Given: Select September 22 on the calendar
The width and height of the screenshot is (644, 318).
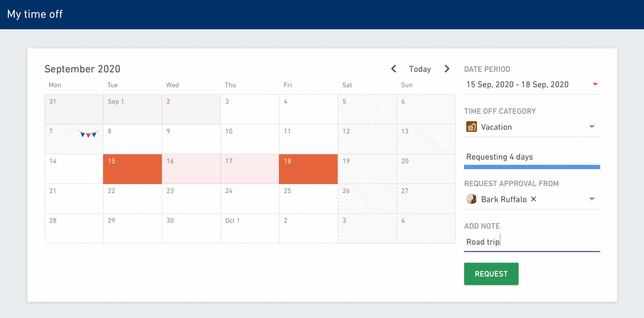Looking at the screenshot, I should (x=132, y=199).
